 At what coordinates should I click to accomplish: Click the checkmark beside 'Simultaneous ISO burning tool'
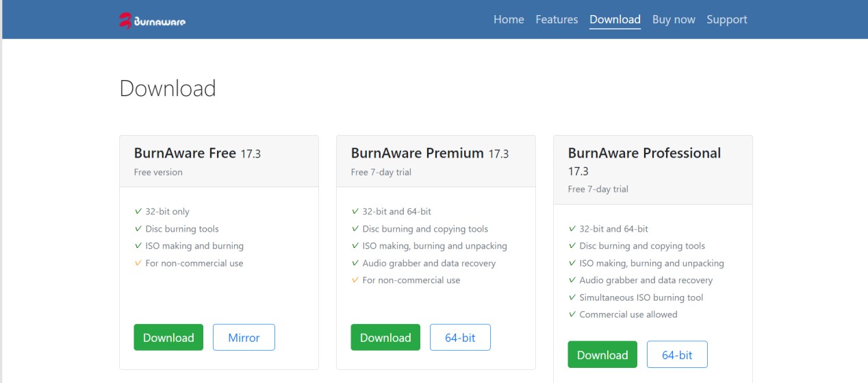(x=572, y=297)
